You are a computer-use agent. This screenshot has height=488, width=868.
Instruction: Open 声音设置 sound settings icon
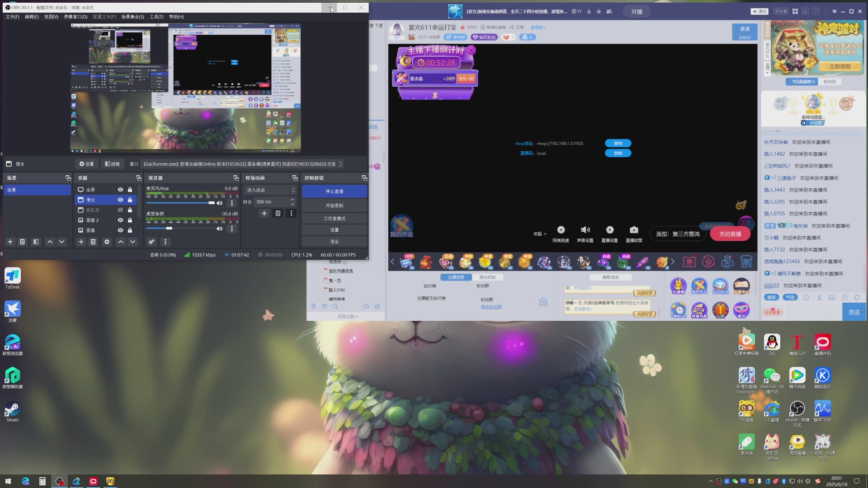(585, 230)
